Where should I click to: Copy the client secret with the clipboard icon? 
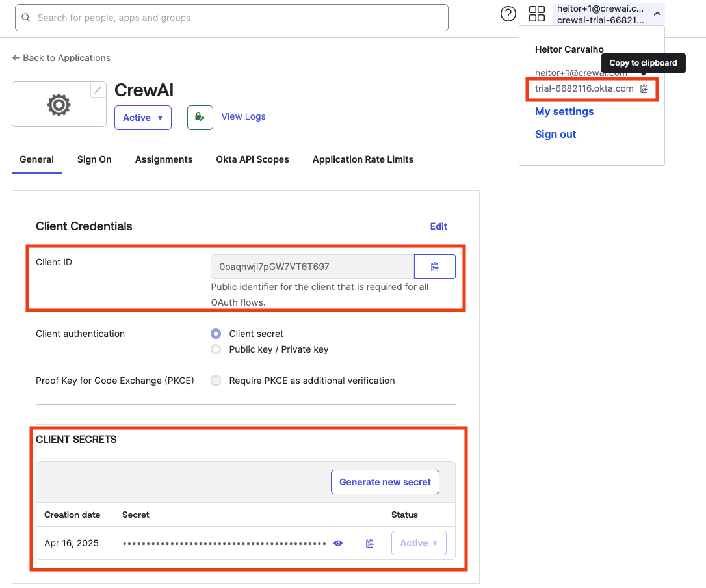[369, 543]
